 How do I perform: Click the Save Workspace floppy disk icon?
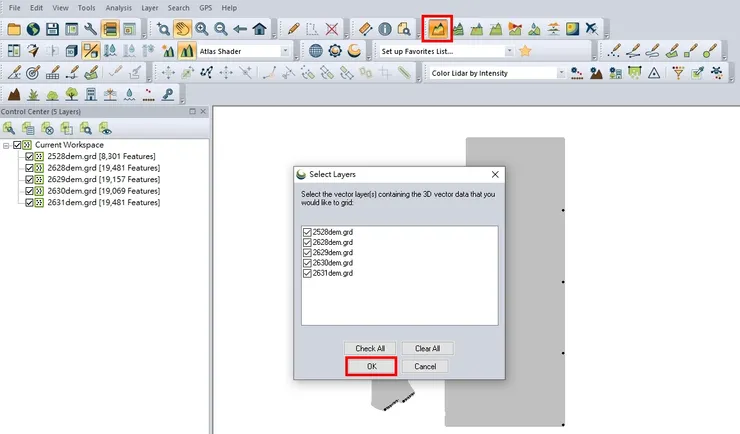52,29
